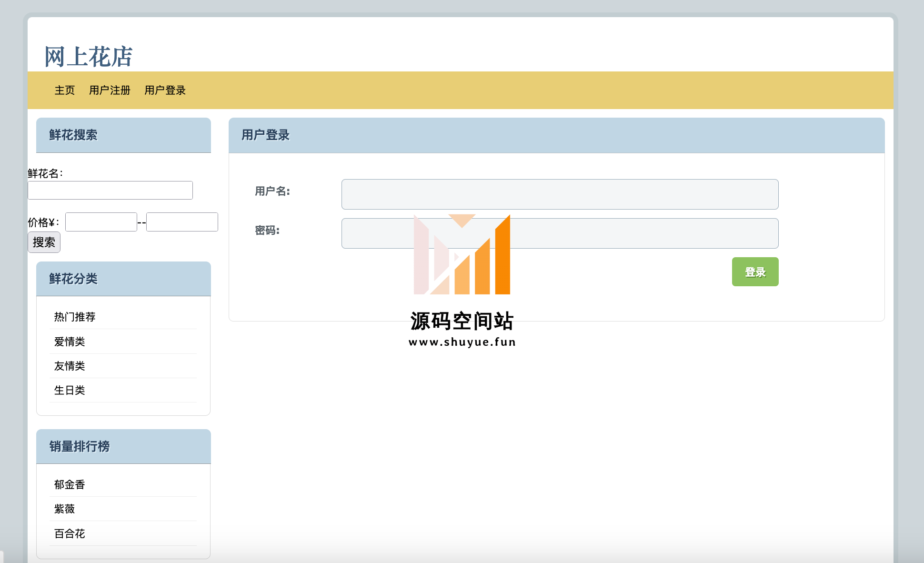Select 百合花 in the sales ranking

70,533
